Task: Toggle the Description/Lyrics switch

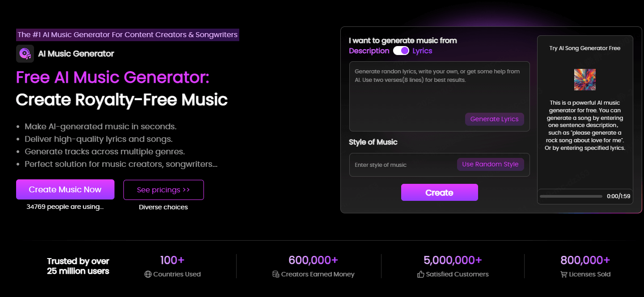Action: [401, 51]
